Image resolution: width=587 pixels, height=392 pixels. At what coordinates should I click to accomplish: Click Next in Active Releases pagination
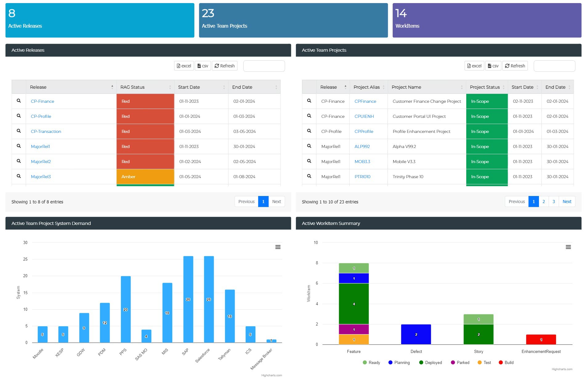tap(276, 202)
